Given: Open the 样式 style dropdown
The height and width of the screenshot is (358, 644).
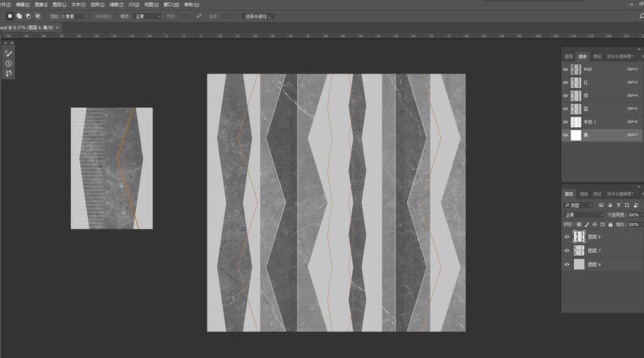Looking at the screenshot, I should click(148, 16).
